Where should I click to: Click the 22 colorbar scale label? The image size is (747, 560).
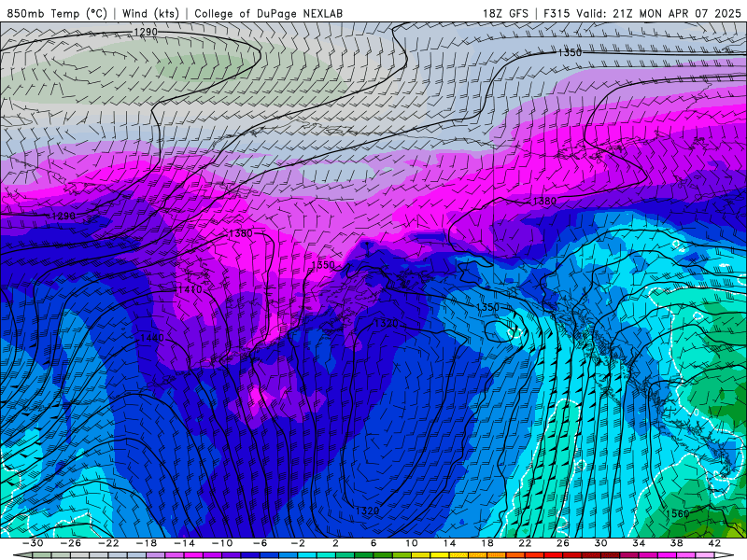525,543
